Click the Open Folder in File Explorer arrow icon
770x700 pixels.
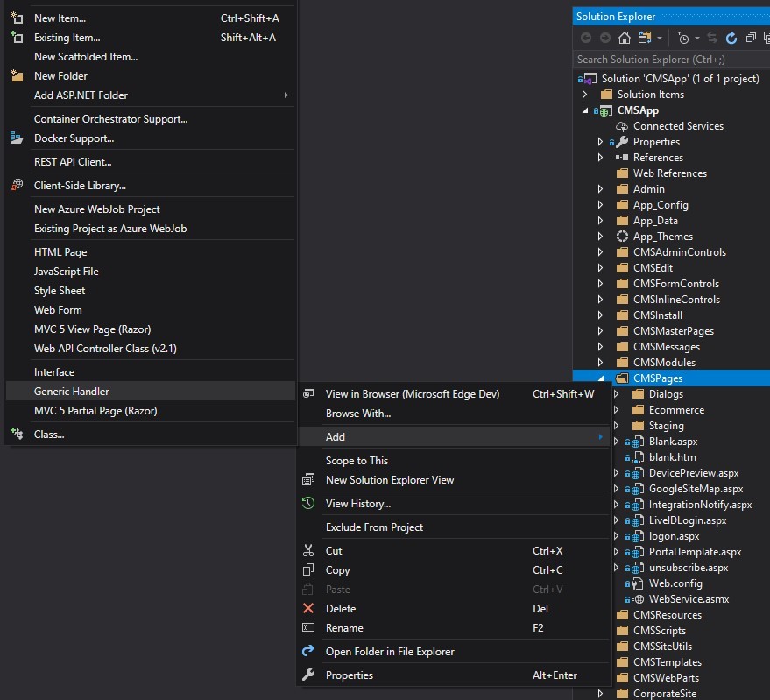(x=308, y=651)
